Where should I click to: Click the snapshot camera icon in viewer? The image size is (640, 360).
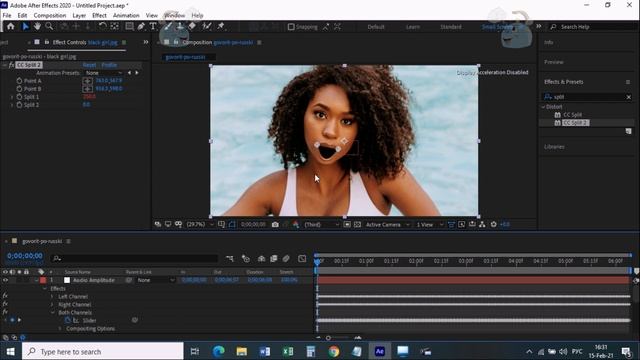pyautogui.click(x=275, y=224)
